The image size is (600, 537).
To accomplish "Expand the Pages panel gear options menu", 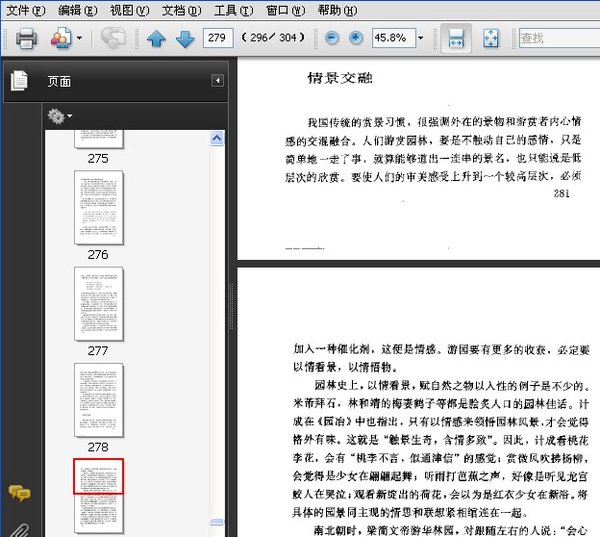I will click(x=59, y=117).
